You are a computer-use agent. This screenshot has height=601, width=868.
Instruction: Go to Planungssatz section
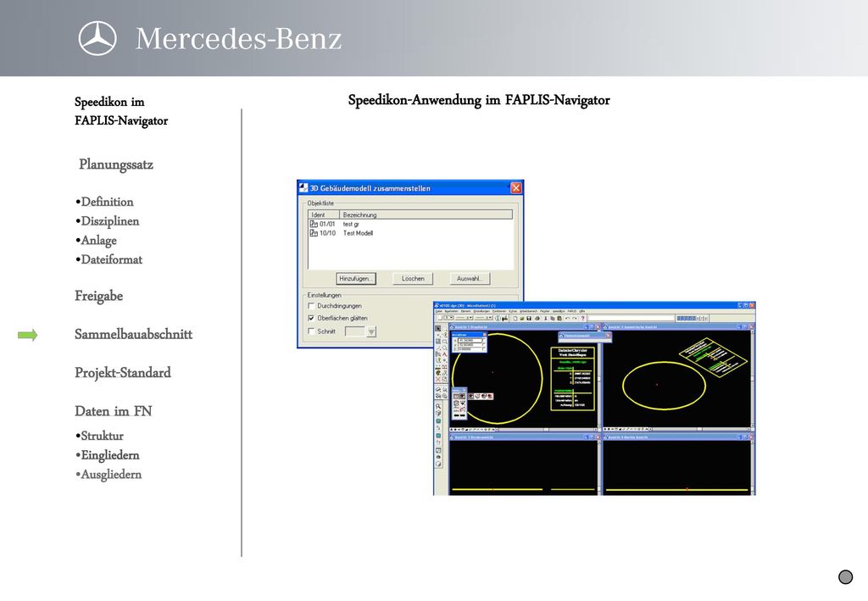[x=115, y=164]
